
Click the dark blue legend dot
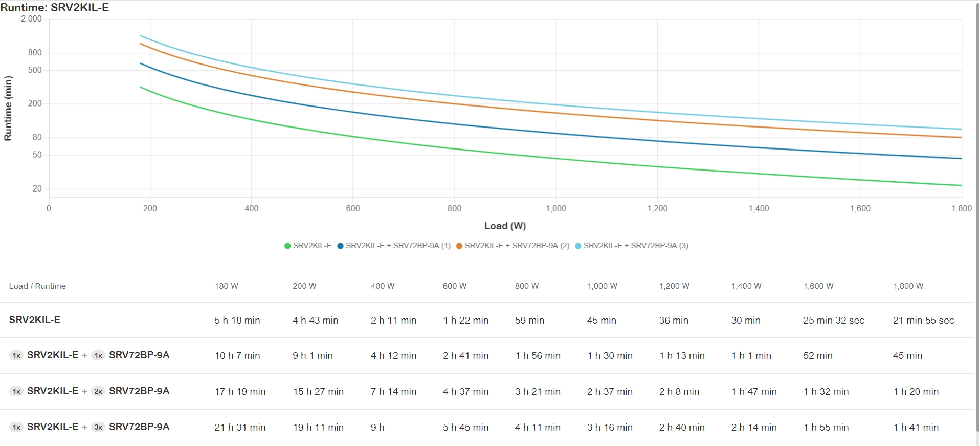[340, 246]
